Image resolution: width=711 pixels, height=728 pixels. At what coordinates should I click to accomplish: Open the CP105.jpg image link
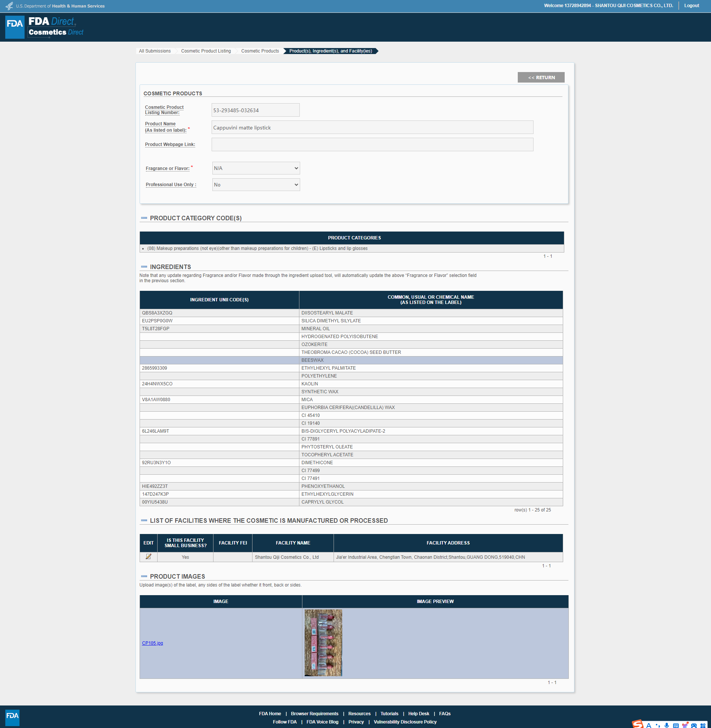click(152, 643)
